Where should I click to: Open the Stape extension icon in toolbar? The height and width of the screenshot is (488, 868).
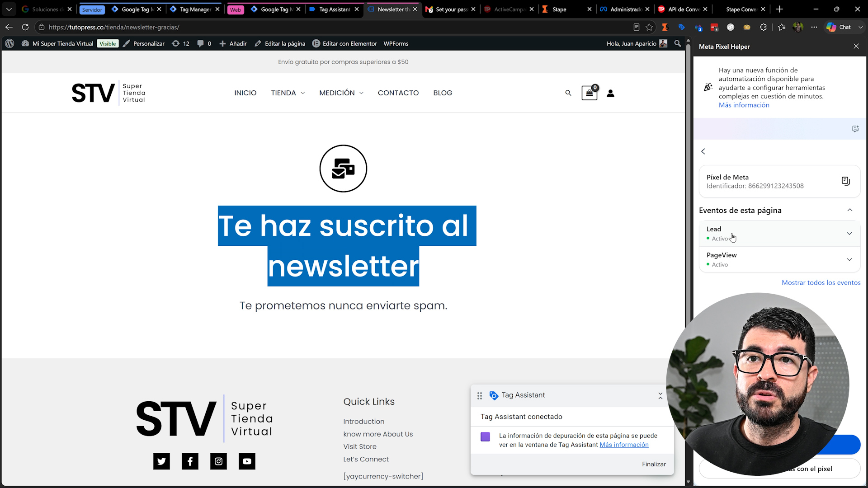tap(665, 27)
